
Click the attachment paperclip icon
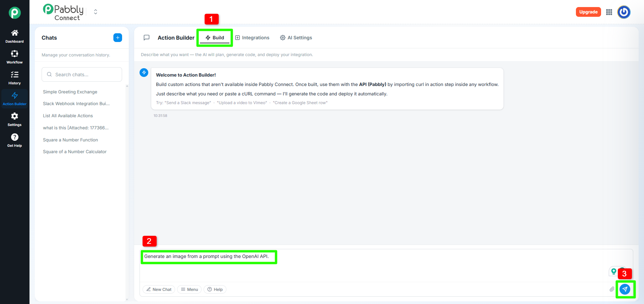coord(612,289)
